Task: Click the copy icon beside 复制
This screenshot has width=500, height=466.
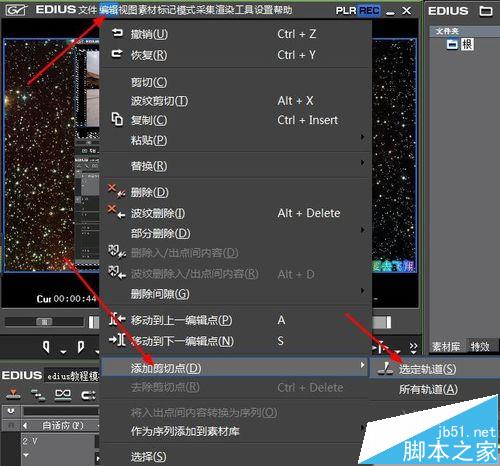Action: (117, 119)
